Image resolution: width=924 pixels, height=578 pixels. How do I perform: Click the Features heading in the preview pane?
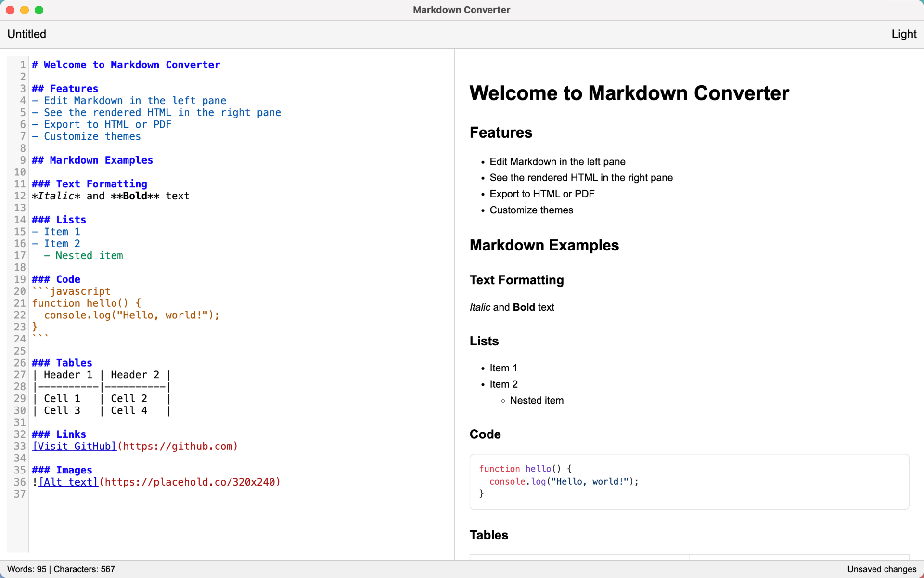pyautogui.click(x=501, y=132)
